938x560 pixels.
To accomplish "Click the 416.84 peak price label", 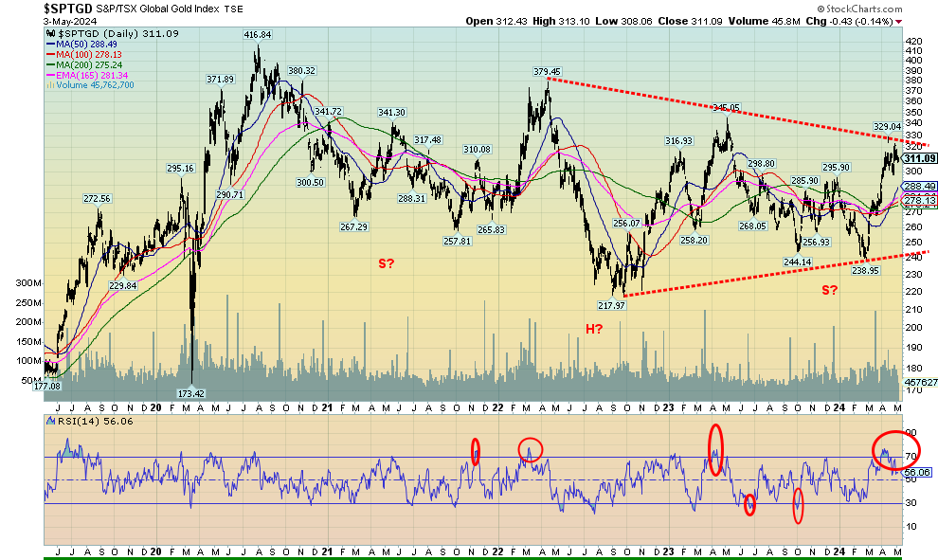I will point(258,35).
